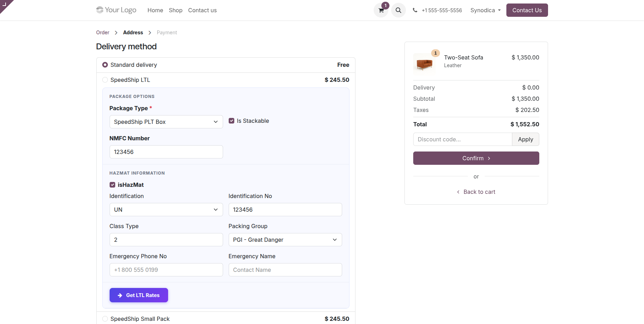Focus the Emergency Phone No field
644x324 pixels.
(x=166, y=270)
